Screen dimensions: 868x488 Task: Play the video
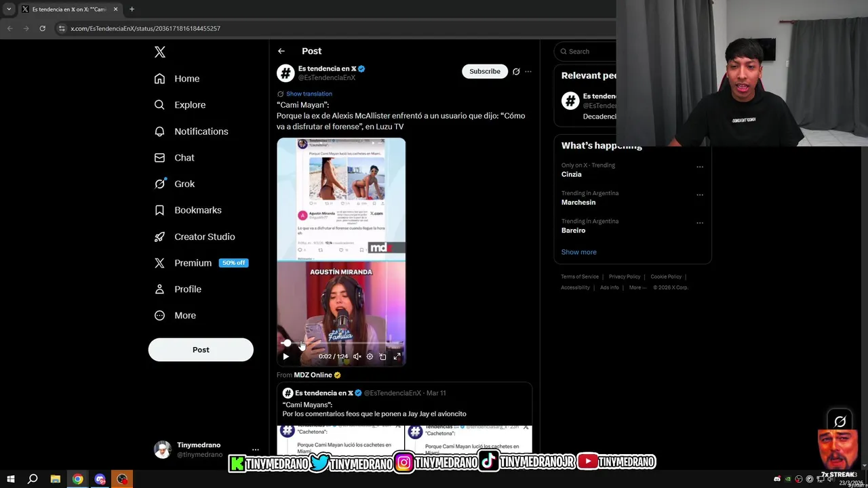click(x=285, y=357)
